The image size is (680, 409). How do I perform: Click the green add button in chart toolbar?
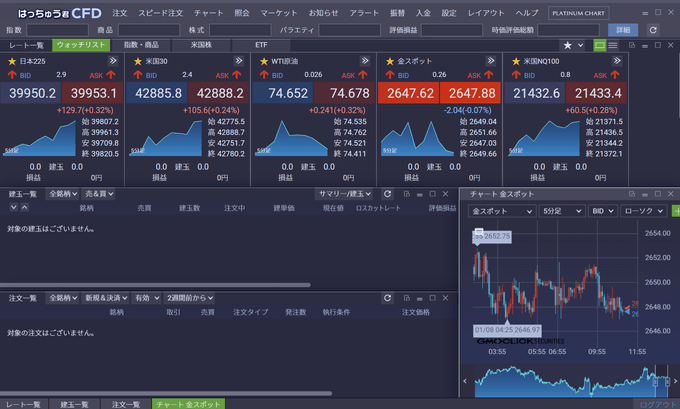coord(676,211)
